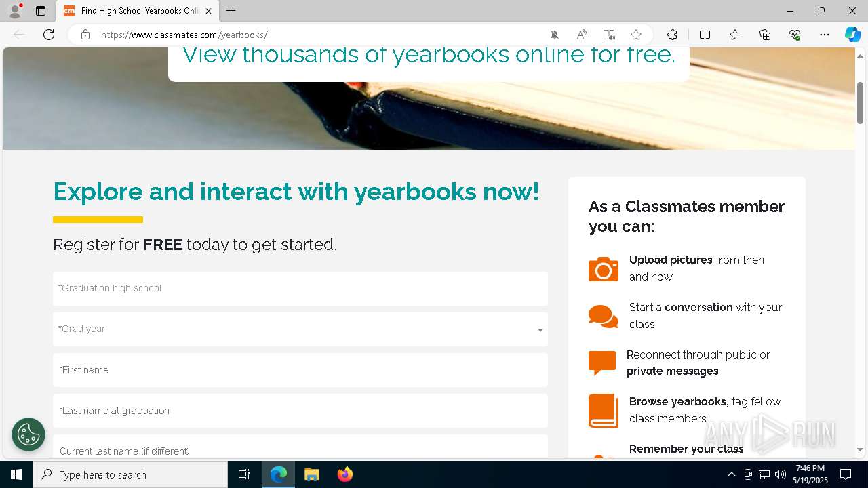Open volume control in tray
The image size is (868, 488).
(780, 474)
